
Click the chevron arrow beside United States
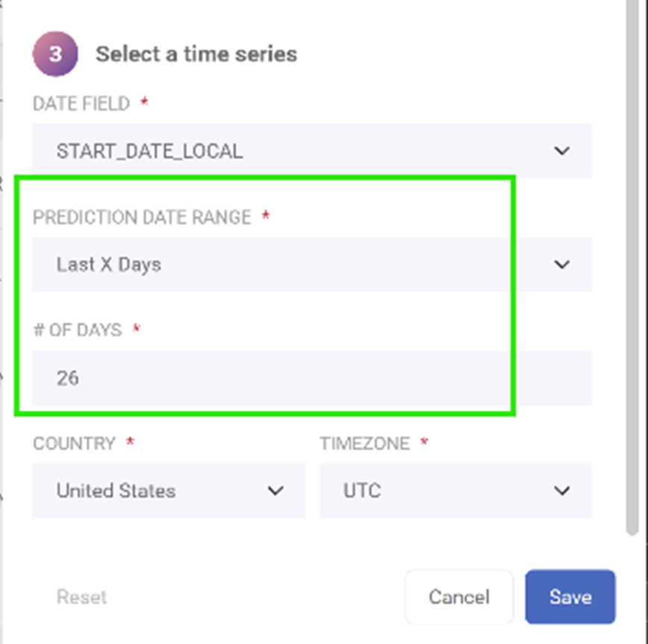pyautogui.click(x=276, y=491)
